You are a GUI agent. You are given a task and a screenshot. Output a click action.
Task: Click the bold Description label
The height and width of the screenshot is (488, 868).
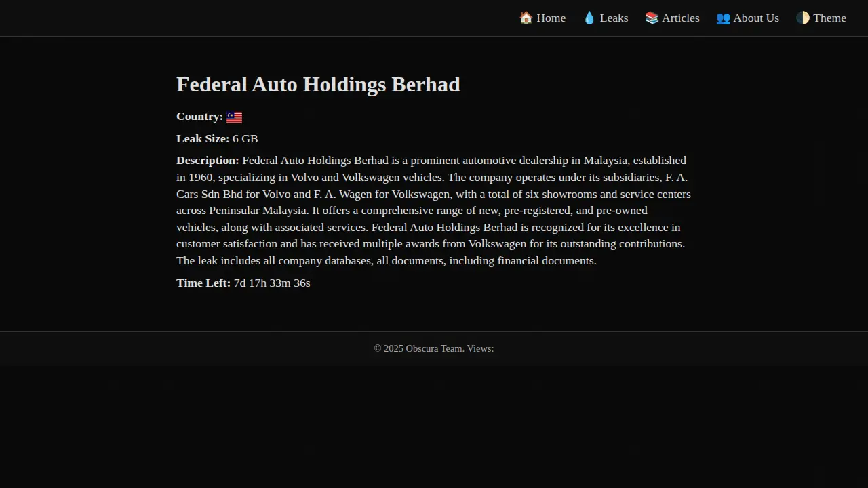[x=208, y=161]
